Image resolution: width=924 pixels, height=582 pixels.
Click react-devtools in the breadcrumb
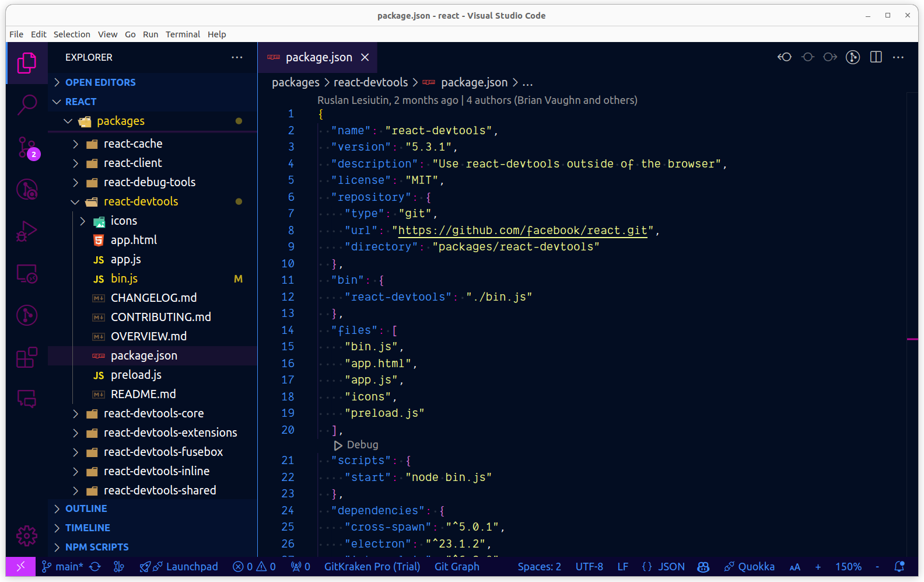coord(370,82)
